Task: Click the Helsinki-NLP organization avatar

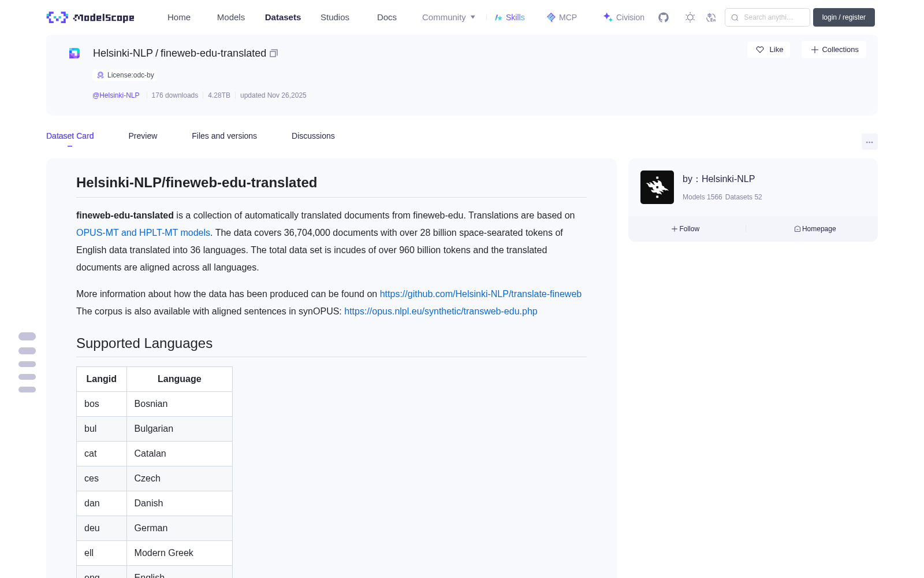Action: (657, 187)
